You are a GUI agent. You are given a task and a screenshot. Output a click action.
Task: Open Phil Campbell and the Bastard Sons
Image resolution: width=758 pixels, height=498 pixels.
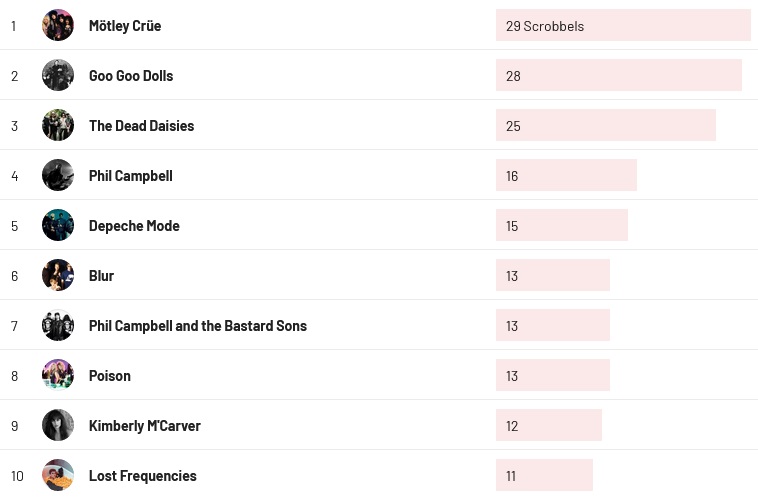point(197,326)
